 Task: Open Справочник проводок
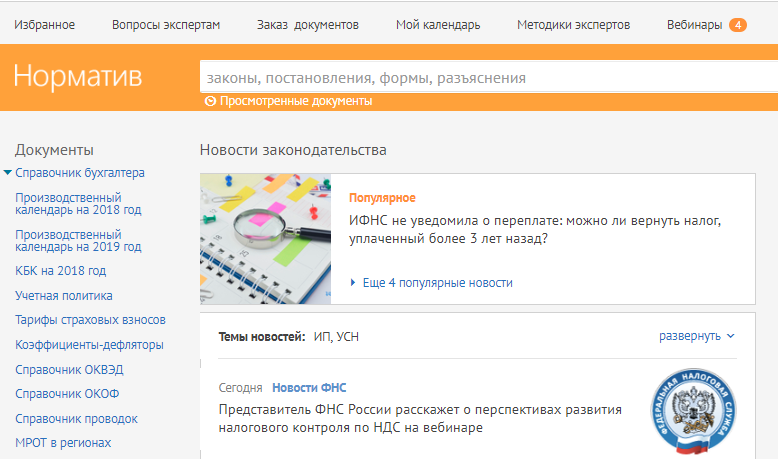click(x=76, y=419)
